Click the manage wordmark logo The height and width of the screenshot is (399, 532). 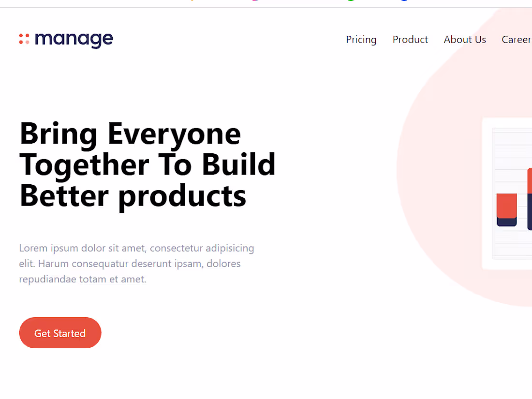(74, 39)
